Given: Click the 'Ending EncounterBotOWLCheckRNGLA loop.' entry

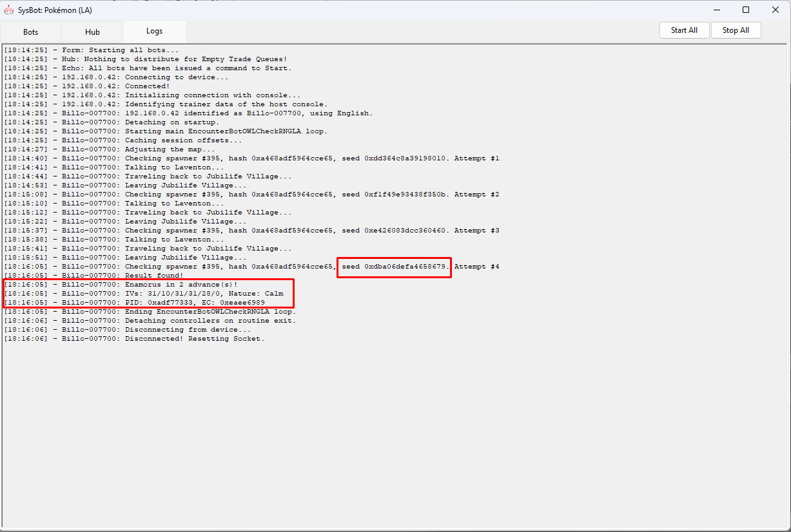Looking at the screenshot, I should (x=187, y=311).
